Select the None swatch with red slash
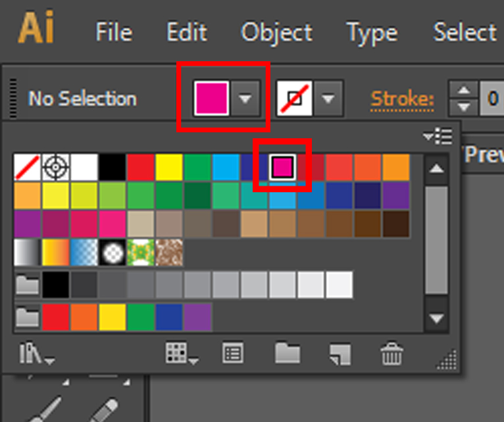504x422 pixels. click(x=28, y=167)
